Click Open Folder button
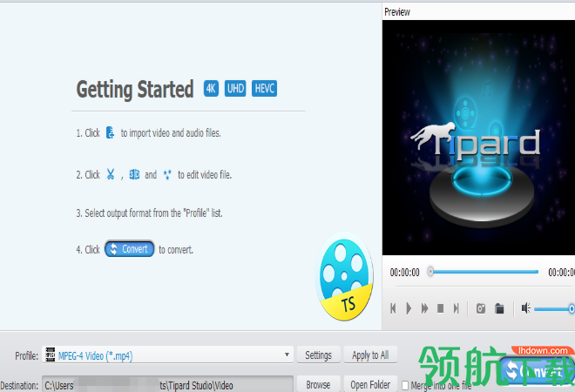575x392 pixels. click(x=370, y=384)
